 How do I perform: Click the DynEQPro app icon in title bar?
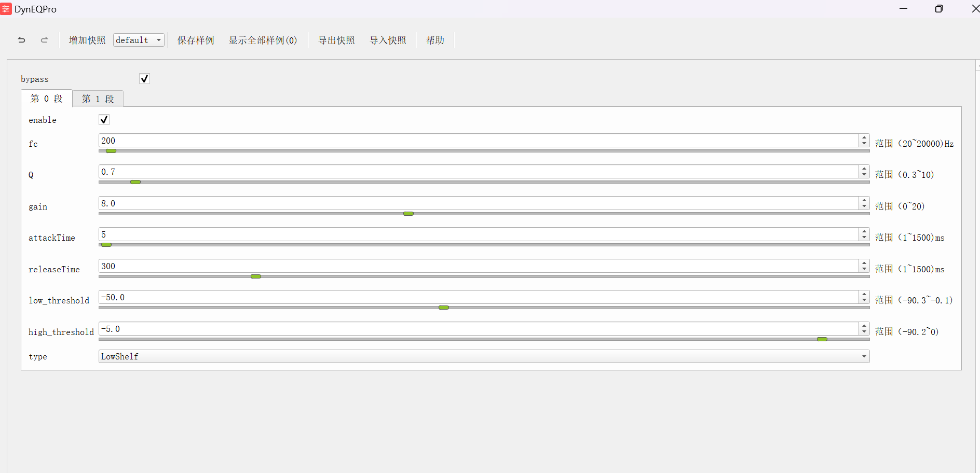(x=6, y=9)
